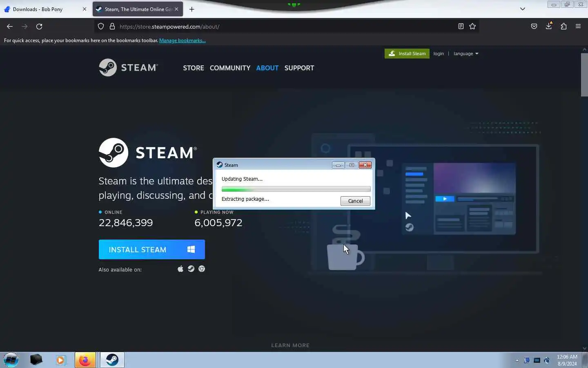
Task: Click the 22,846,399 online count
Action: pos(126,223)
